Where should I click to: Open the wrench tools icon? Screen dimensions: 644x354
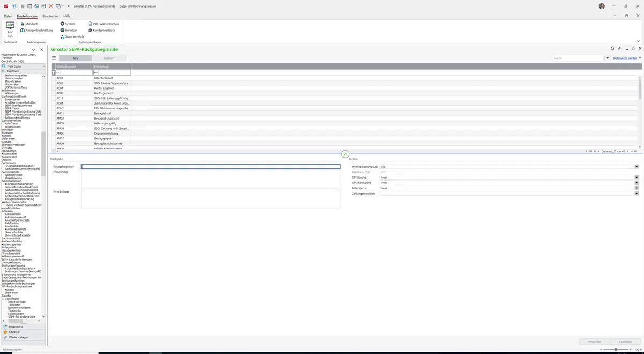[620, 48]
